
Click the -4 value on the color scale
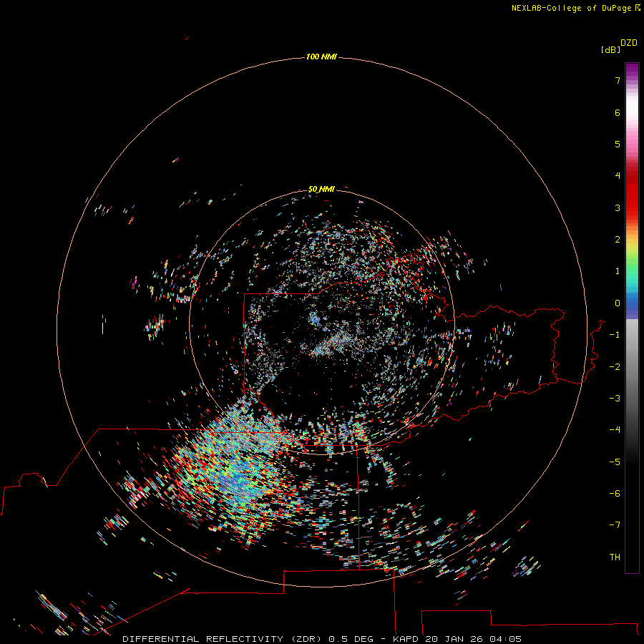point(615,429)
